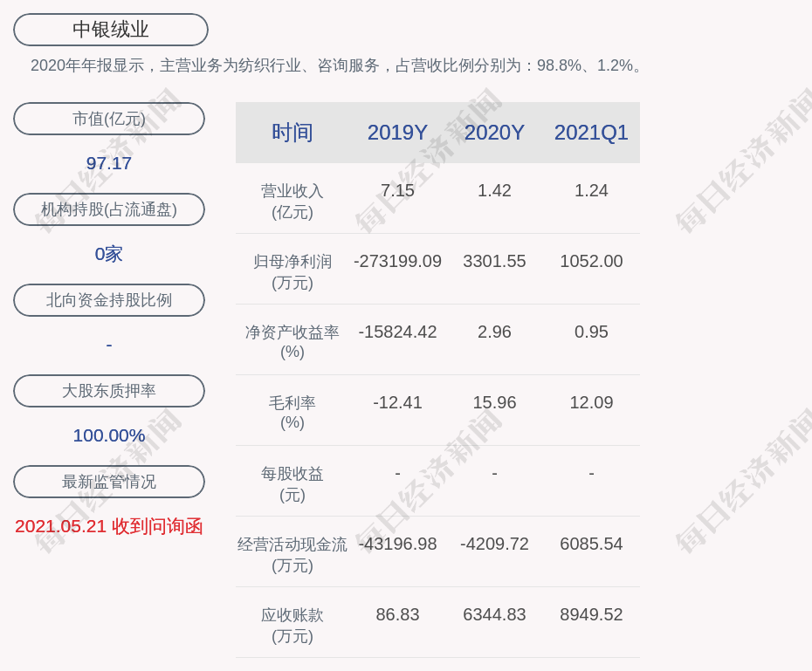
Task: Select cash flow value 6085.54
Action: 591,544
